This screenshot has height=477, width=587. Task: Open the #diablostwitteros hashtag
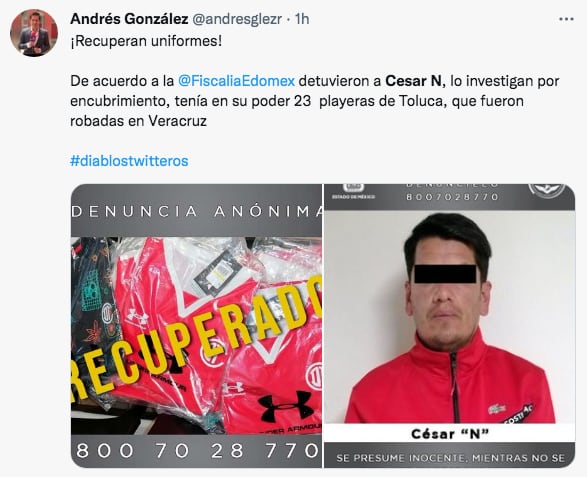click(x=129, y=161)
